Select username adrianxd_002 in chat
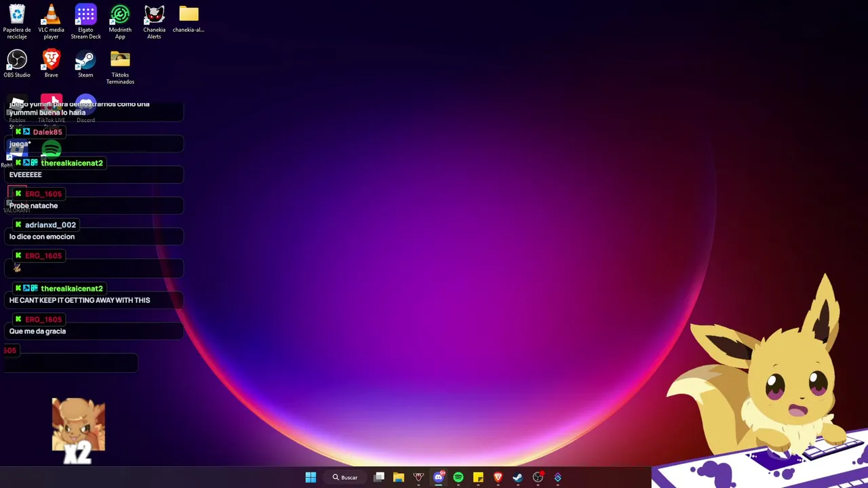The height and width of the screenshot is (488, 868). (x=50, y=224)
